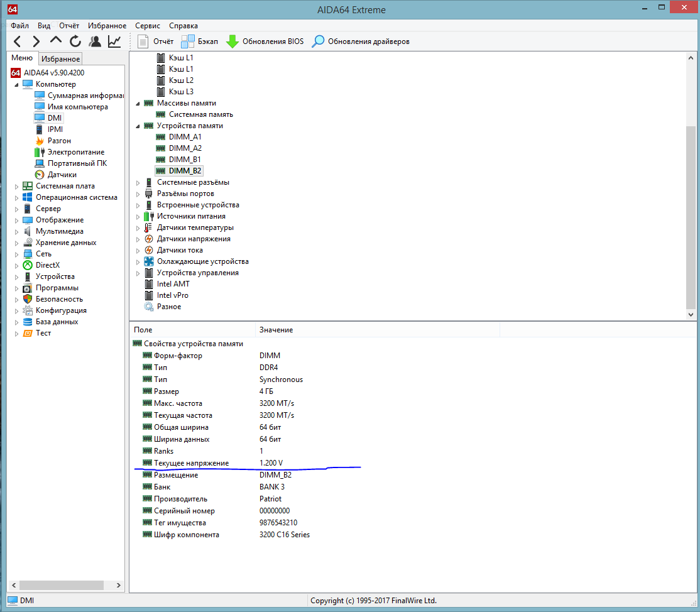Image resolution: width=700 pixels, height=612 pixels.
Task: Click the Мультимедиа speaker icon
Action: tap(28, 231)
